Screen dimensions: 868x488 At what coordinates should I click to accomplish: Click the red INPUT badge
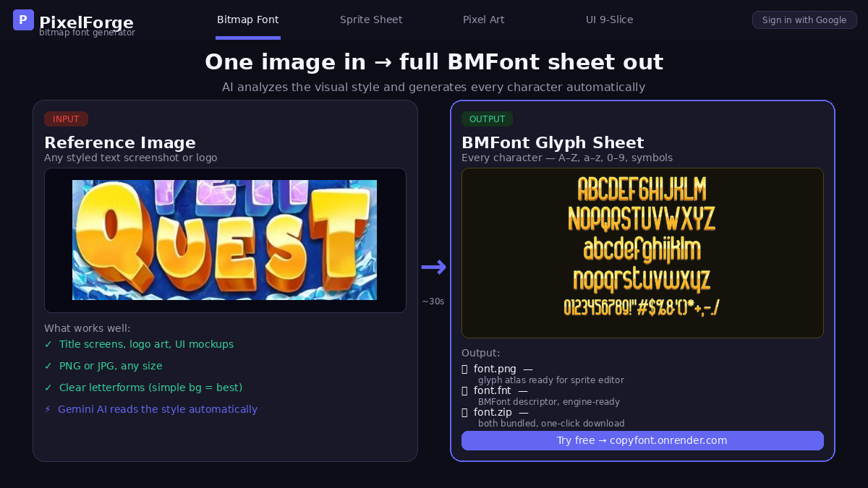tap(66, 119)
